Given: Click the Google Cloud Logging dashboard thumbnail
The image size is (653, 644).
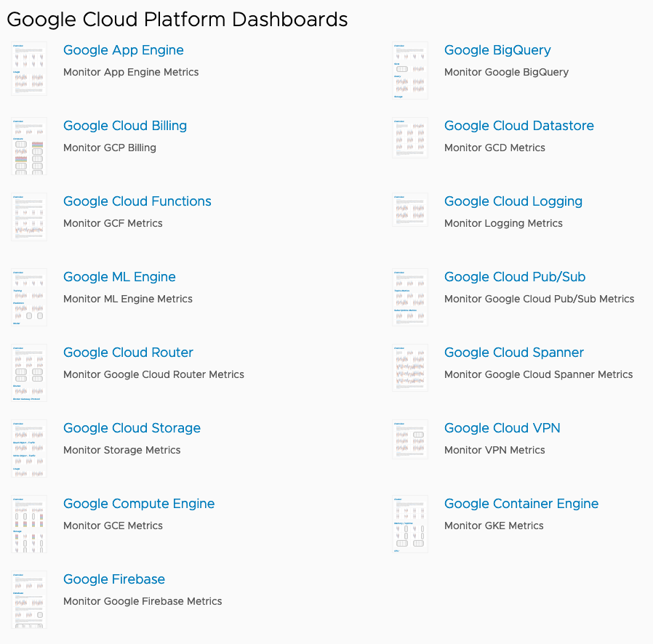Looking at the screenshot, I should tap(410, 210).
